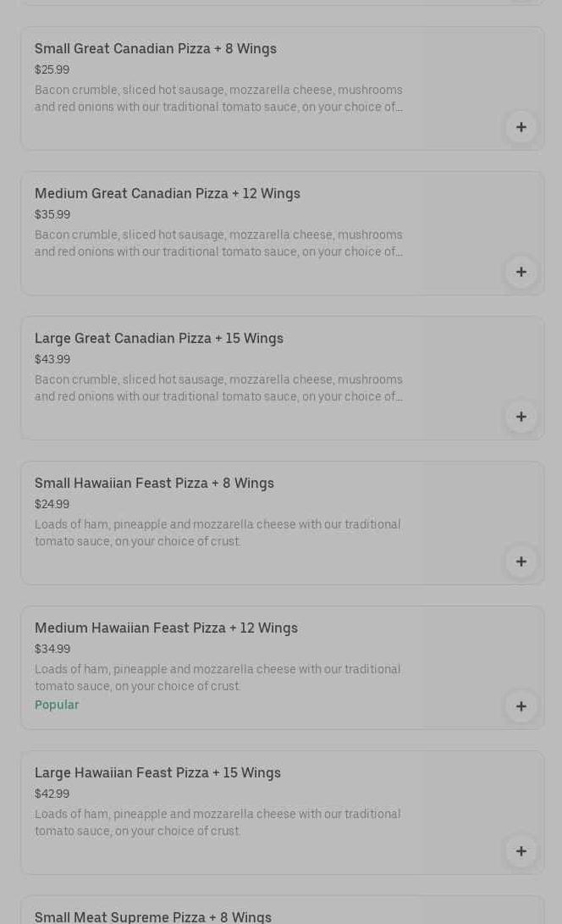Open Medium Hawaiian Feast Pizza + 12 Wings title
The image size is (562, 924).
pyautogui.click(x=166, y=628)
